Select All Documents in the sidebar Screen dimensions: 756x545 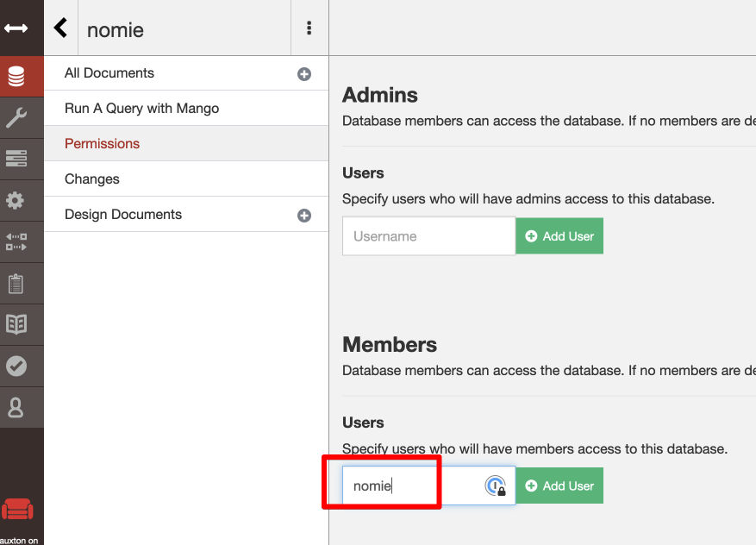109,73
